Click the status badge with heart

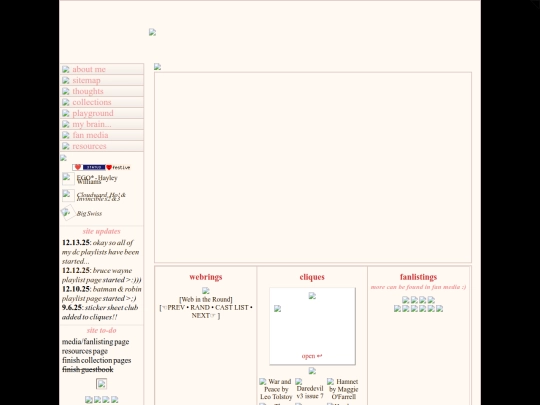click(89, 167)
